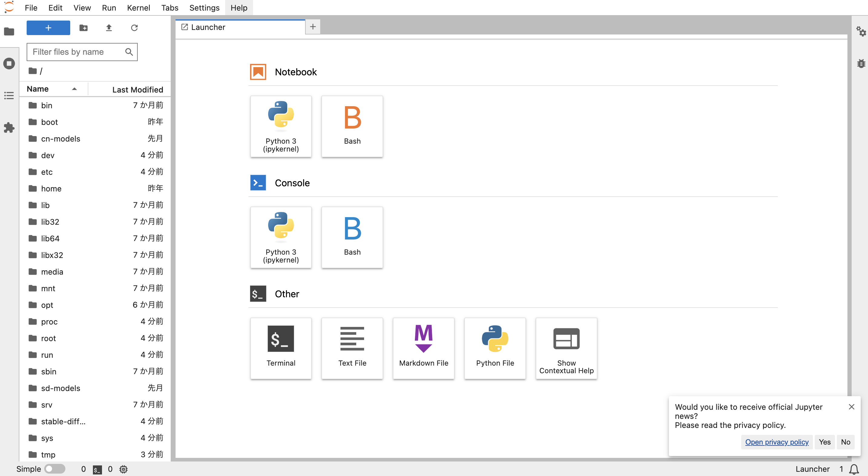This screenshot has height=476, width=868.
Task: Click the Filter files by name field
Action: coord(82,52)
